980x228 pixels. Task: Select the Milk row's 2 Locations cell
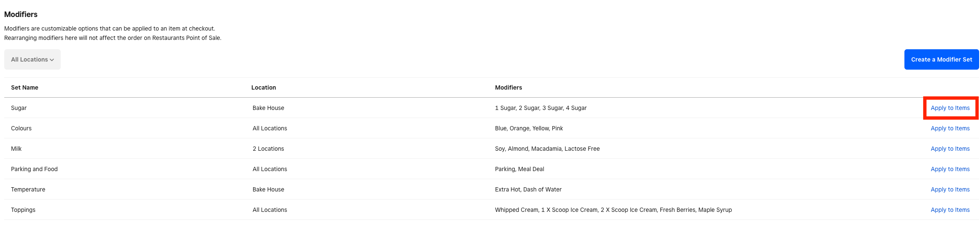[268, 149]
